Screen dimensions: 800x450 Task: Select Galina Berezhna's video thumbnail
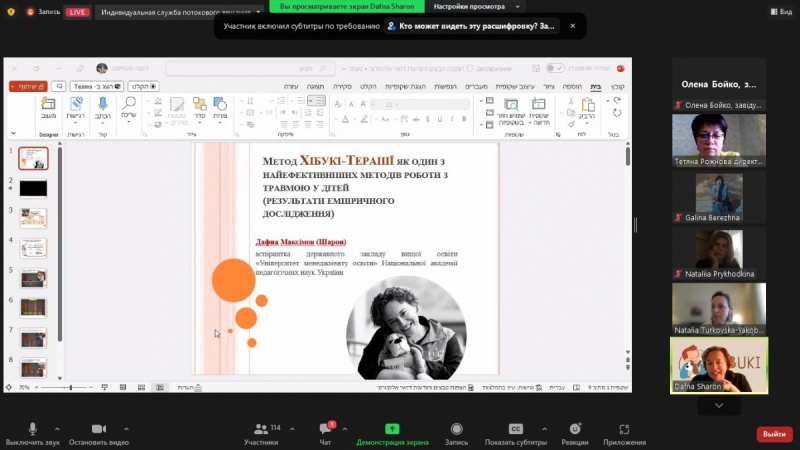click(718, 193)
